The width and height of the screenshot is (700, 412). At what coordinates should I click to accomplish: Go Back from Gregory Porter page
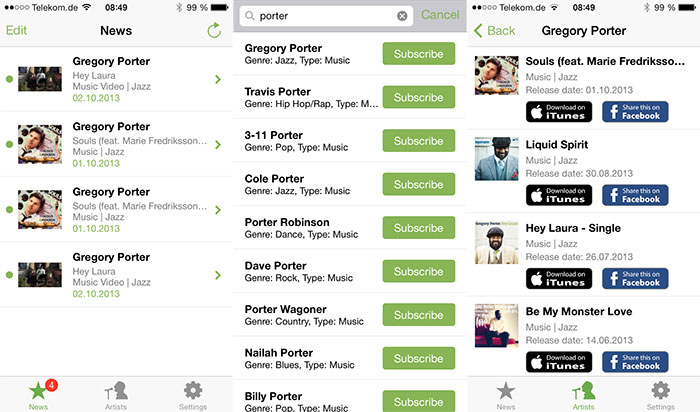pos(495,30)
